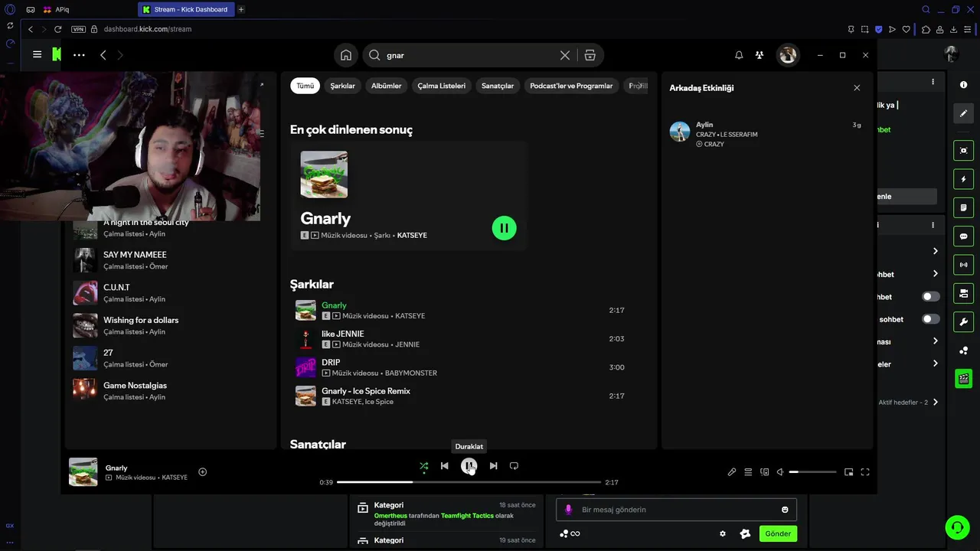Open the mini player icon
The image size is (980, 551).
point(848,472)
